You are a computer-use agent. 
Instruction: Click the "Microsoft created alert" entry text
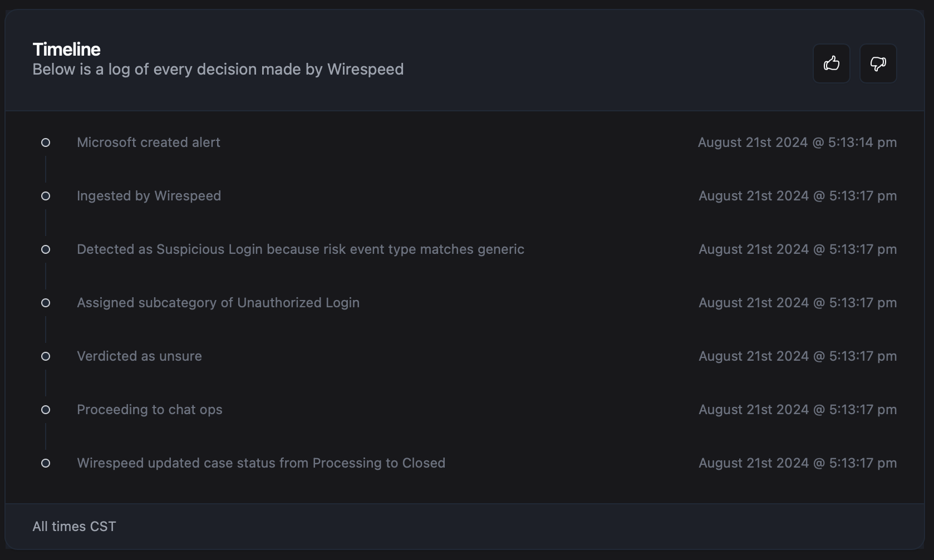coord(149,143)
